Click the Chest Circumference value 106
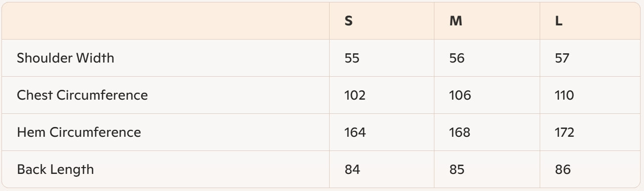644x191 pixels. (x=460, y=95)
